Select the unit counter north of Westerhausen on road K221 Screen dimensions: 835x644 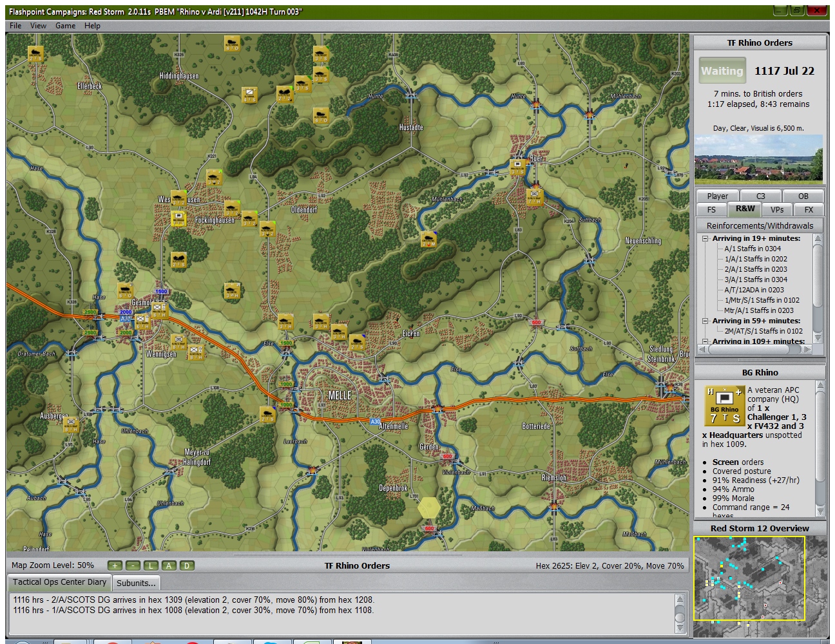pyautogui.click(x=214, y=177)
